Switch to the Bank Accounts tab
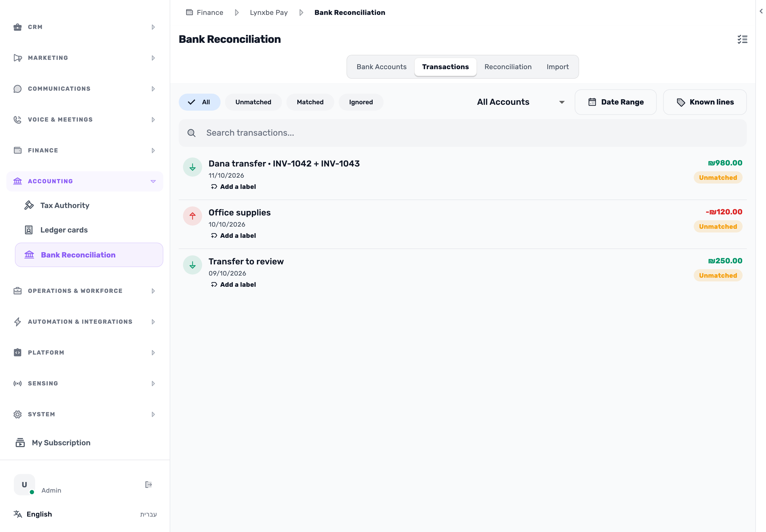Screen dimensions: 766x532 (x=381, y=67)
